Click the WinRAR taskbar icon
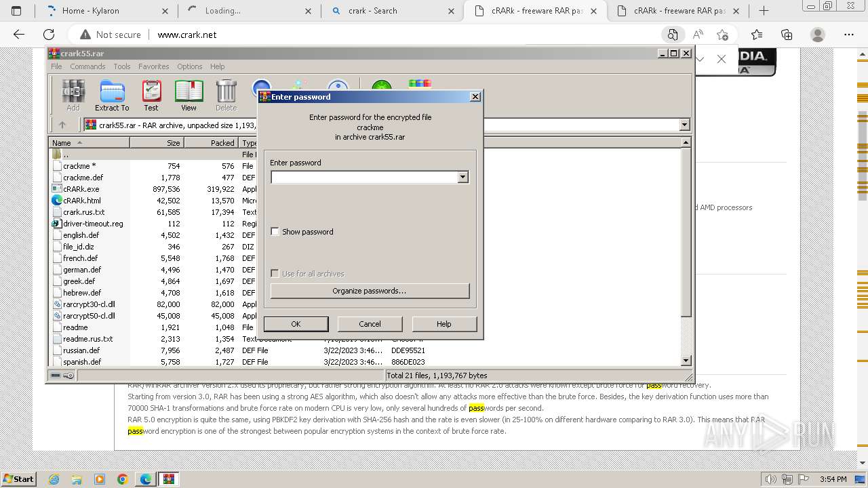The image size is (868, 488). coord(168,479)
